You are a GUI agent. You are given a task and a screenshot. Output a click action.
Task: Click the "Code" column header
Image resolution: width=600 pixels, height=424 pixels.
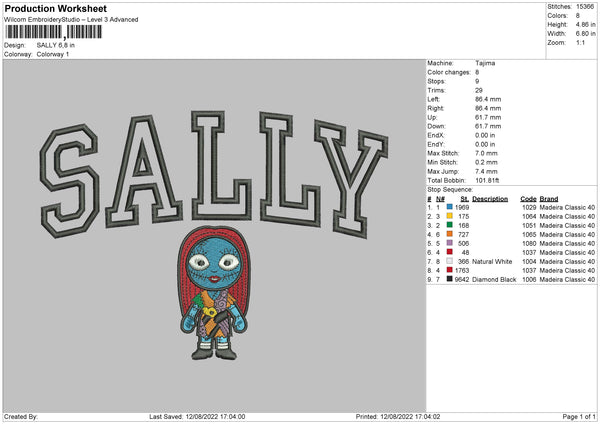coord(528,199)
